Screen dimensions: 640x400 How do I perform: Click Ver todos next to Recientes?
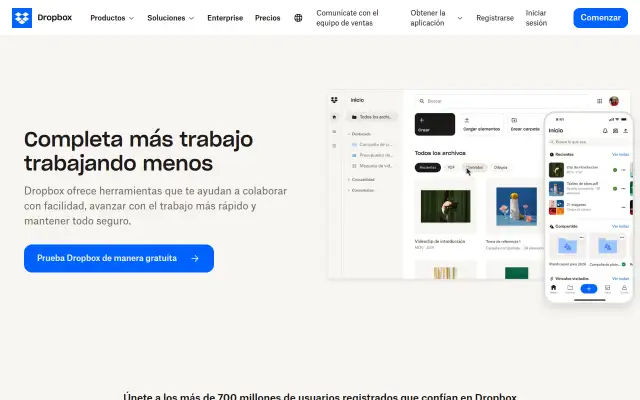pos(620,155)
